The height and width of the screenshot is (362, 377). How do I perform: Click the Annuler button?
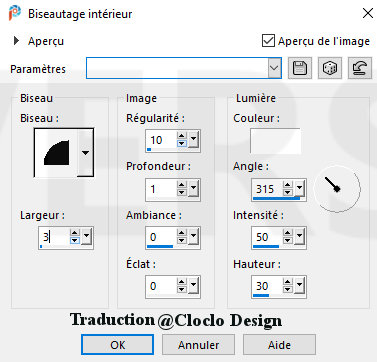[x=199, y=345]
